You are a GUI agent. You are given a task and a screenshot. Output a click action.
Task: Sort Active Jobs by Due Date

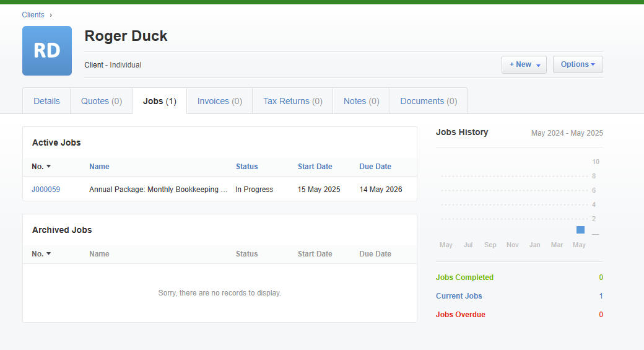tap(375, 167)
